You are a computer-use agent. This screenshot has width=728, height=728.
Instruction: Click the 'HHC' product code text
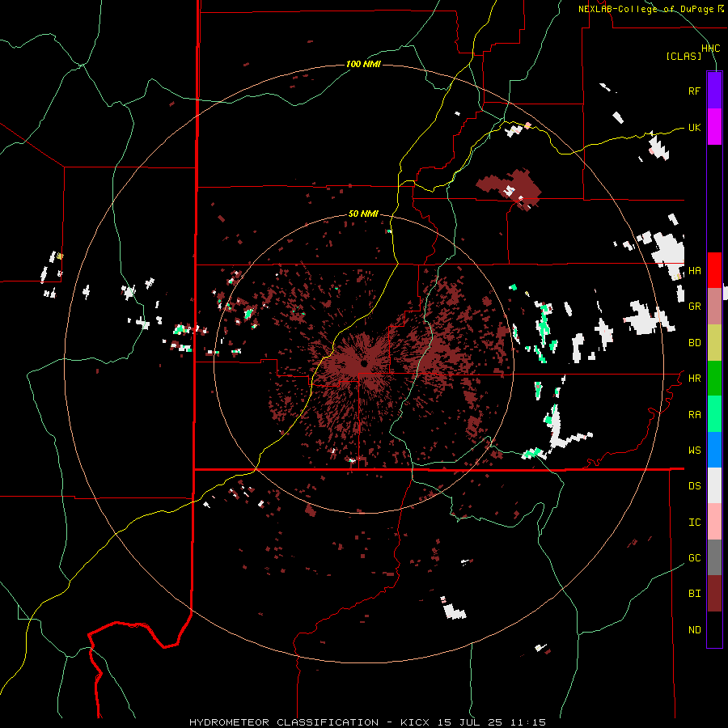(710, 49)
